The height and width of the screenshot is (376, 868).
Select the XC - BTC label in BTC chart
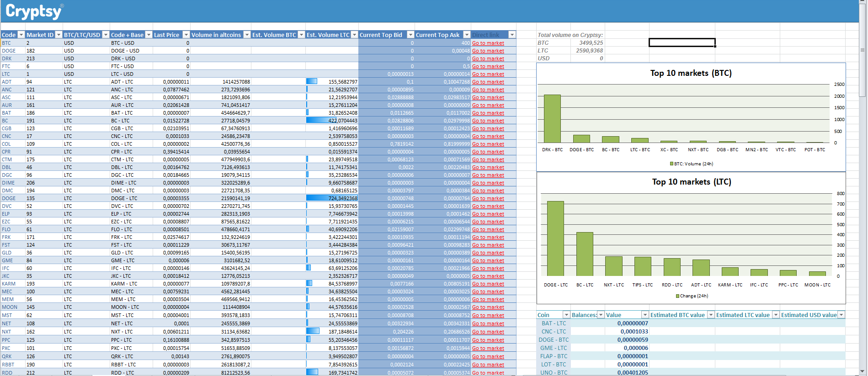click(669, 150)
